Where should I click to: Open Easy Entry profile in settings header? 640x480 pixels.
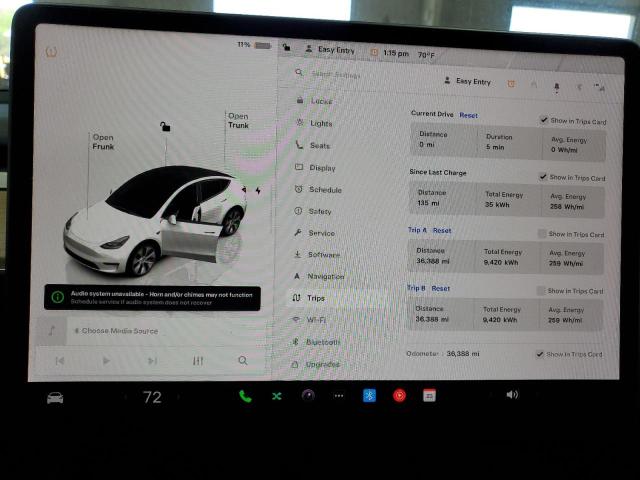coord(467,81)
